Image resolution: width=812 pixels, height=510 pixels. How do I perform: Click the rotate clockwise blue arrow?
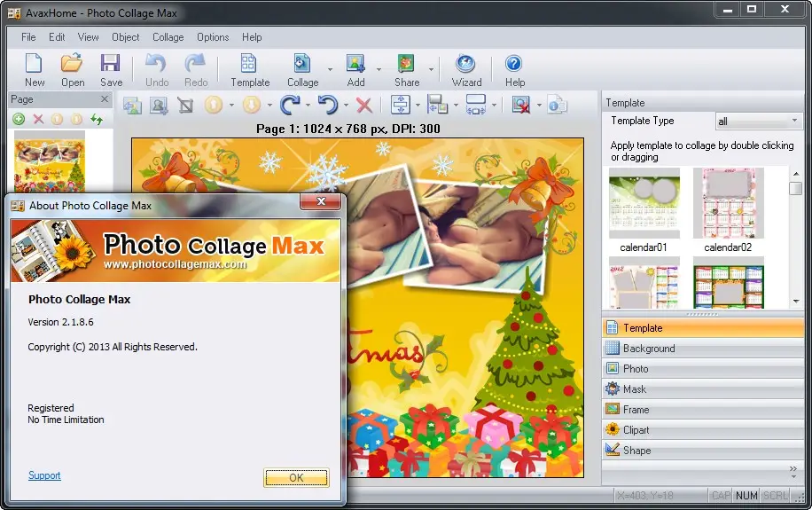290,106
